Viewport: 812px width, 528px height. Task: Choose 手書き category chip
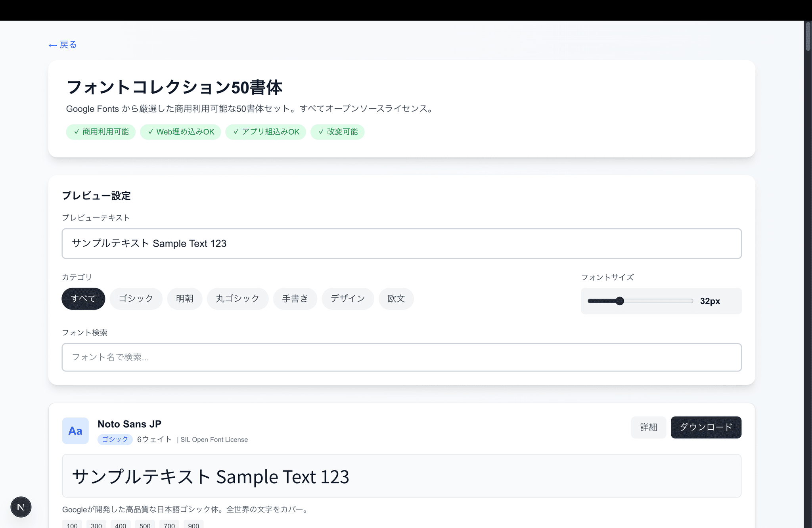click(295, 298)
